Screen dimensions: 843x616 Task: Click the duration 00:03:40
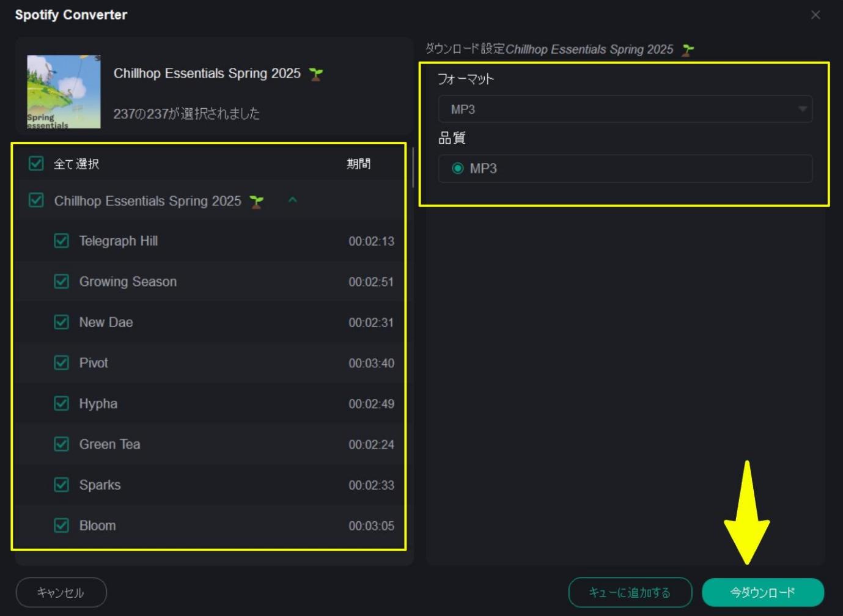point(371,363)
